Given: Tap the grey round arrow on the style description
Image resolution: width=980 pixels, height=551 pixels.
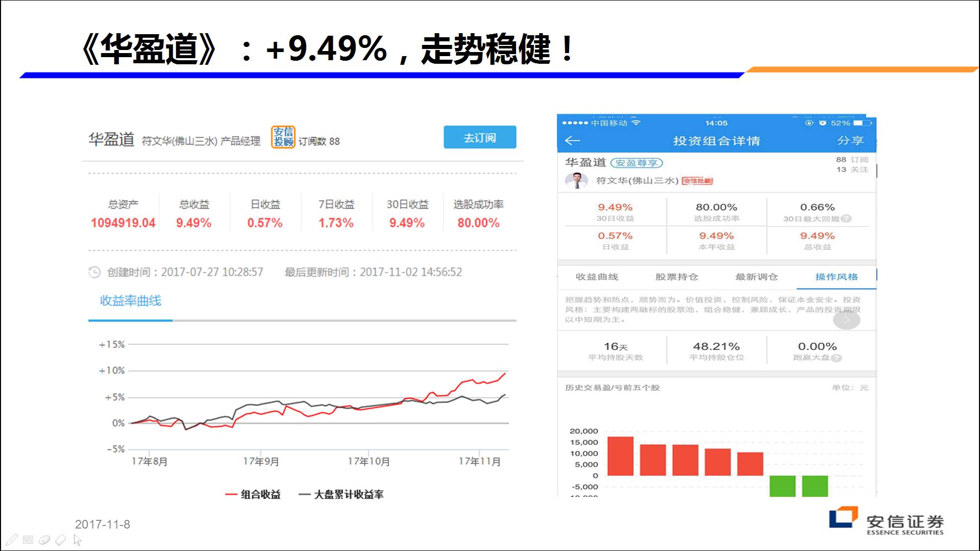Looking at the screenshot, I should click(846, 320).
